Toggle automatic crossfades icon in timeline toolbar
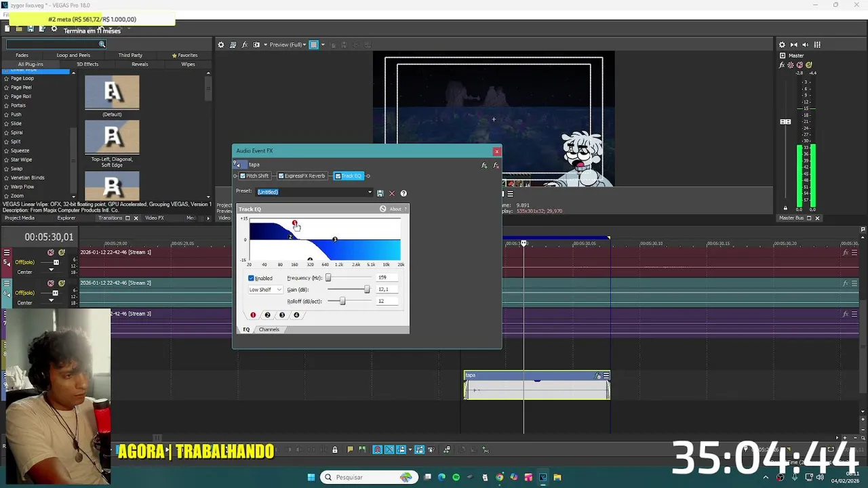The height and width of the screenshot is (488, 868). [x=389, y=449]
